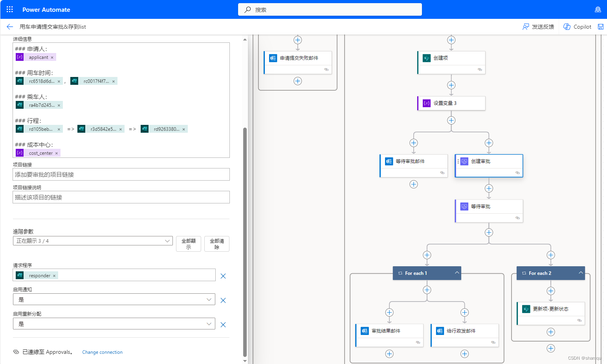Go back using the back arrow
Viewport: 607px width, 364px height.
(x=9, y=27)
